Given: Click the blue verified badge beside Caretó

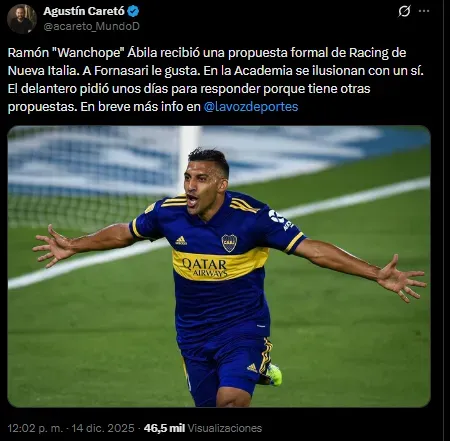Looking at the screenshot, I should (x=134, y=12).
